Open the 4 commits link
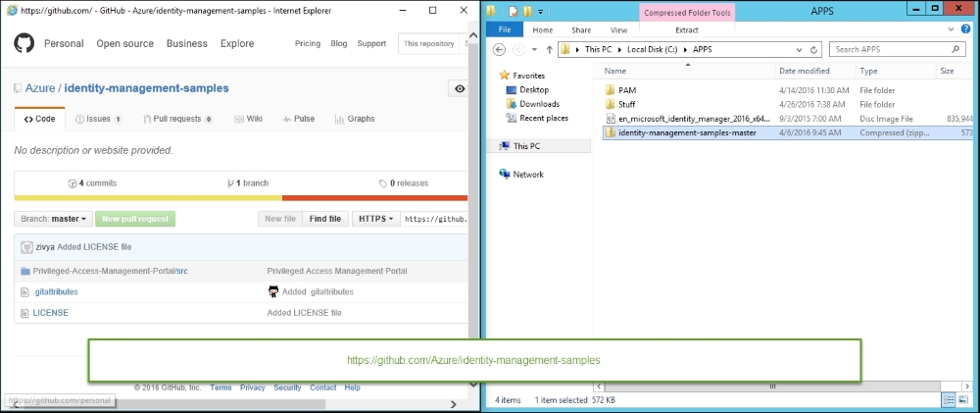The height and width of the screenshot is (413, 980). pyautogui.click(x=92, y=183)
